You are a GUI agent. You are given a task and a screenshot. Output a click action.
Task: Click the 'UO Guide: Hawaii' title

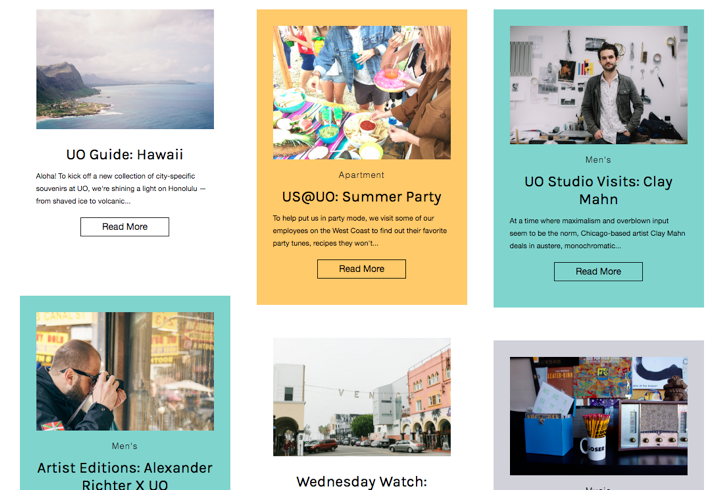[x=125, y=154]
